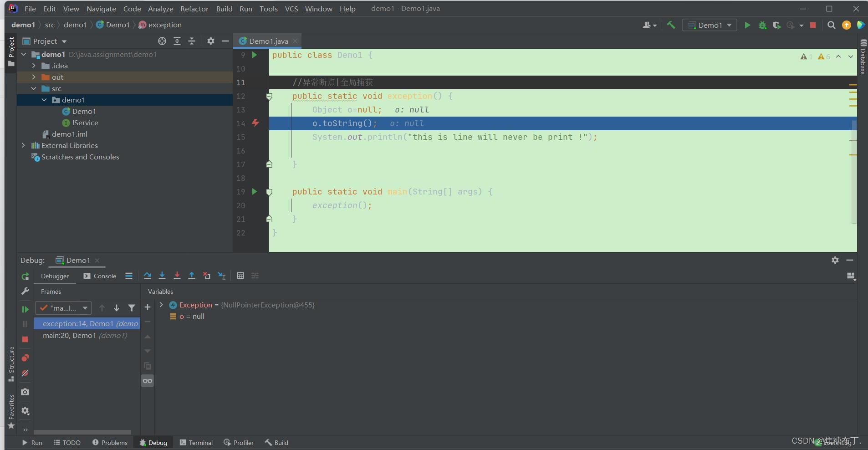Run Demo1 with Coverage icon

click(x=777, y=25)
